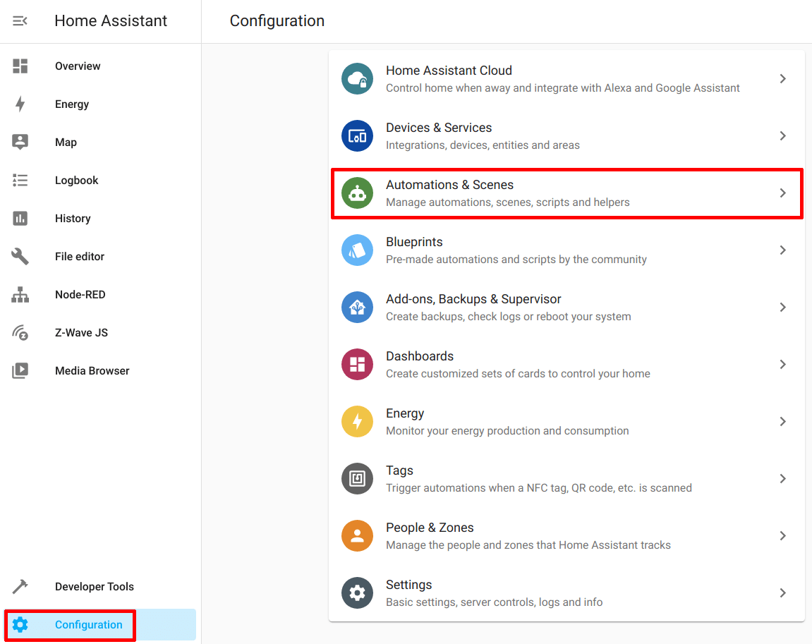Click the Dashboards icon
This screenshot has width=812, height=644.
coord(357,364)
